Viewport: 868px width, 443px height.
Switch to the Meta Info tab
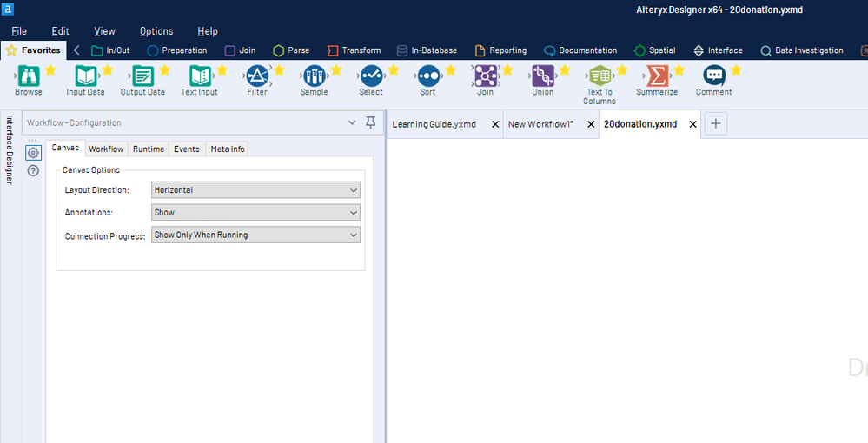coord(228,149)
